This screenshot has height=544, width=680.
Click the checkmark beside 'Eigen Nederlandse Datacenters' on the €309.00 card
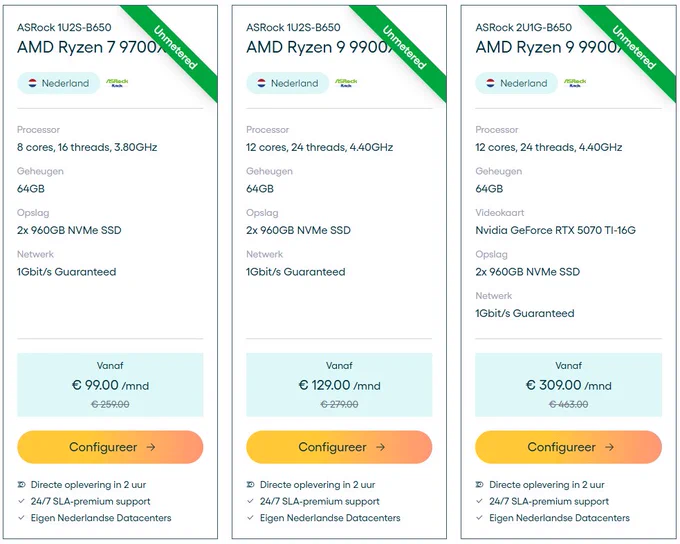click(x=479, y=518)
